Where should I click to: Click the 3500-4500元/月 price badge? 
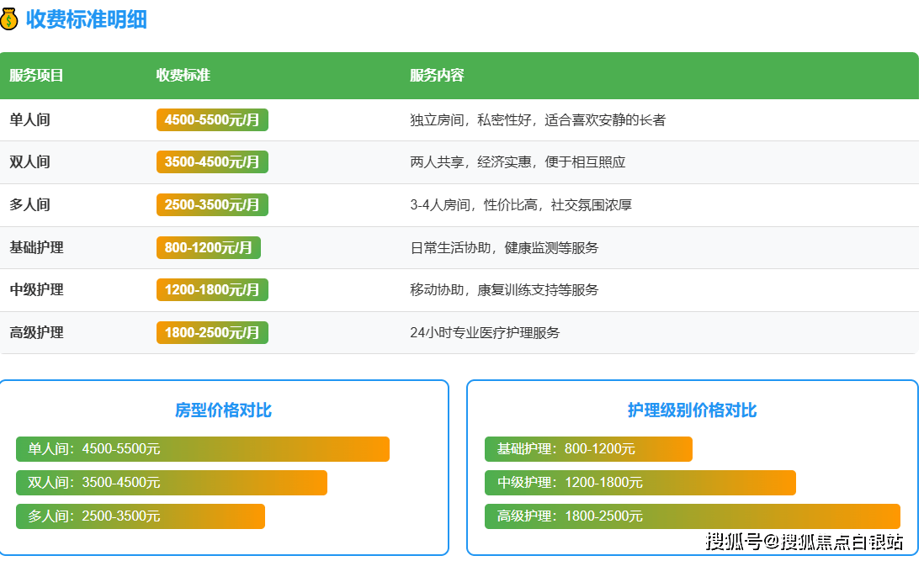212,162
